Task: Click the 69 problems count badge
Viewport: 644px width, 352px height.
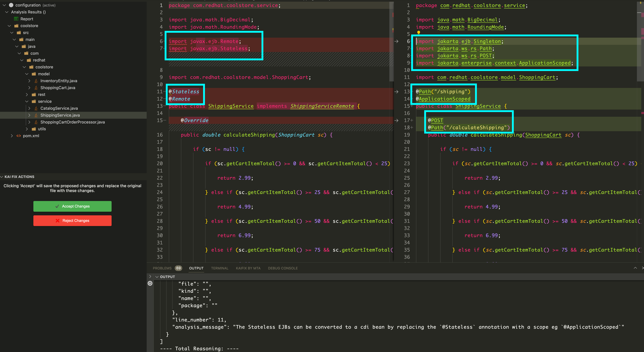Action: click(178, 268)
